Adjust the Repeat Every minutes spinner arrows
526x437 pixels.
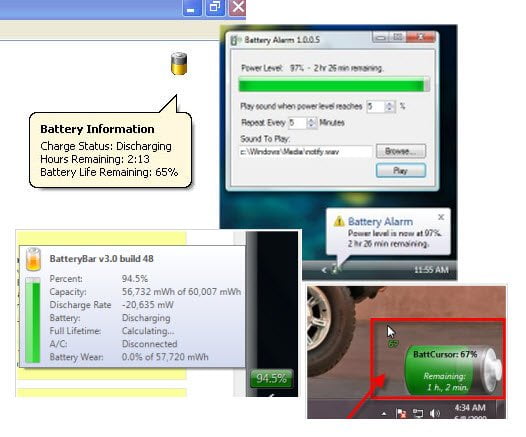click(x=311, y=123)
